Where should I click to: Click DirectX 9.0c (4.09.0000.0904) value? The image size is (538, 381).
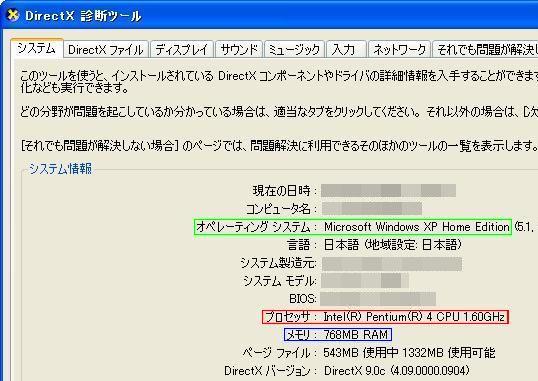(396, 371)
